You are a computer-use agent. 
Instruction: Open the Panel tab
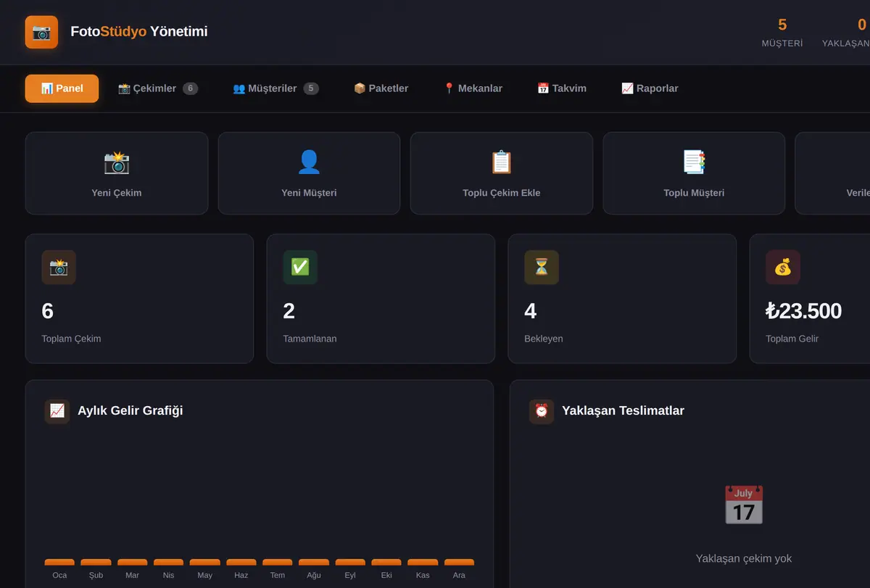pyautogui.click(x=62, y=88)
